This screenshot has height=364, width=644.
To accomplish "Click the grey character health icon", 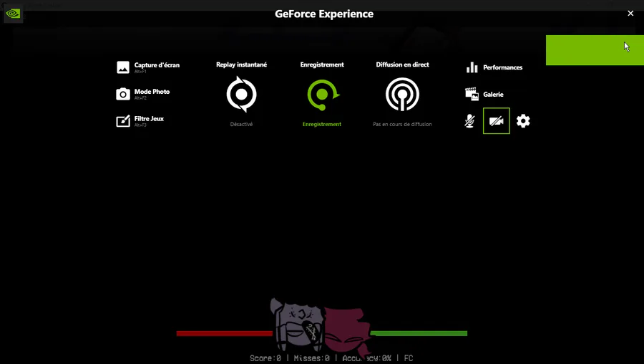I will pos(297,325).
